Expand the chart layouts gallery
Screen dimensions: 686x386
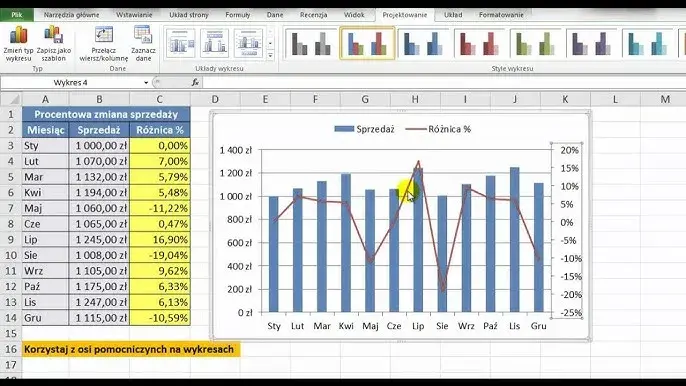click(270, 55)
